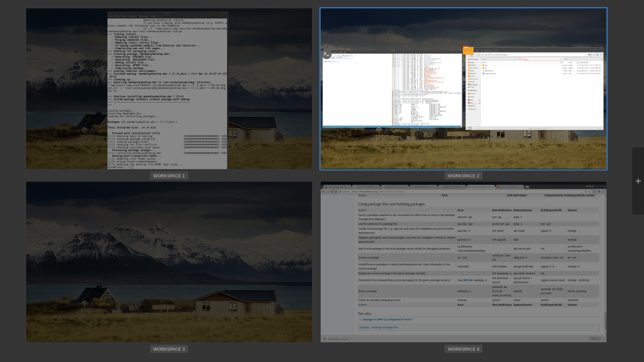Switch to Workspace 4 with browser window
The image size is (644, 362).
(x=463, y=262)
